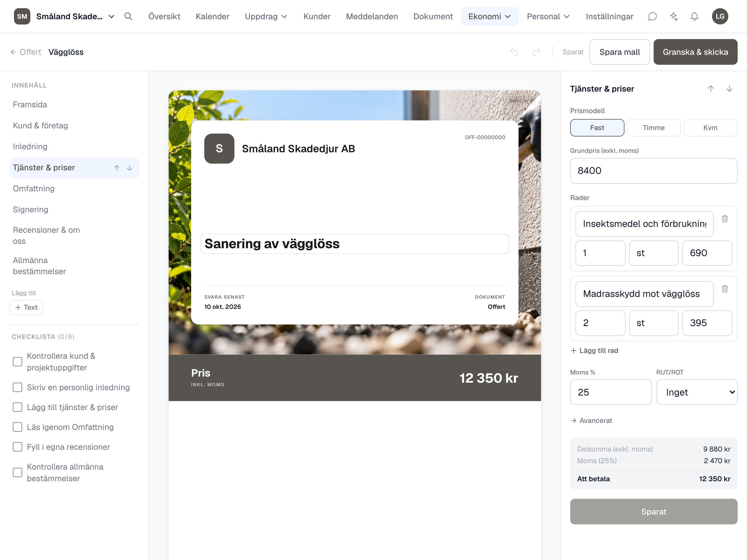The height and width of the screenshot is (560, 747).
Task: Select the Timme price model
Action: 653,127
